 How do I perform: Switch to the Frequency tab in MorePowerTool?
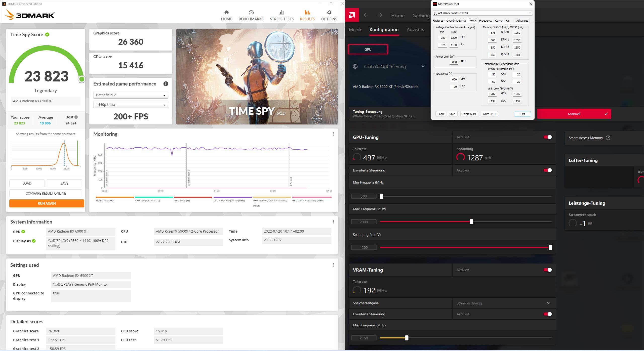pos(485,21)
